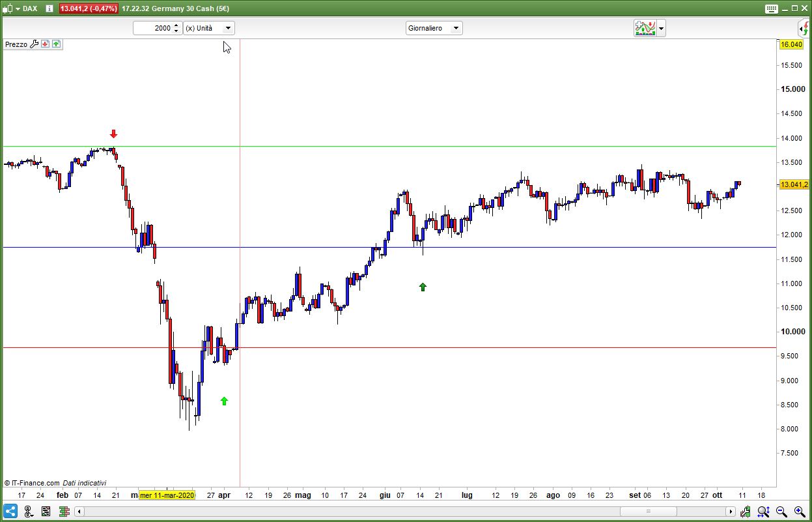Viewport: 812px width, 522px height.
Task: Open the list panel icon in bottom toolbar
Action: pos(46,512)
